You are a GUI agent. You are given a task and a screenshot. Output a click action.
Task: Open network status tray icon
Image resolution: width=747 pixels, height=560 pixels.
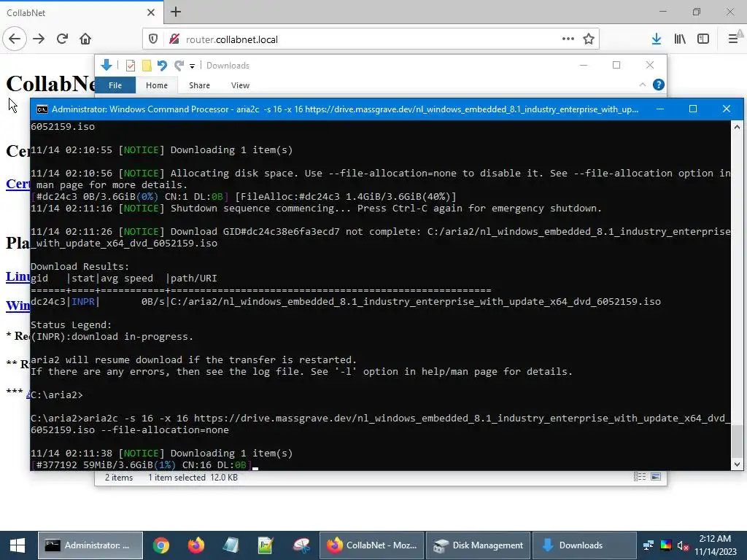[x=649, y=545]
